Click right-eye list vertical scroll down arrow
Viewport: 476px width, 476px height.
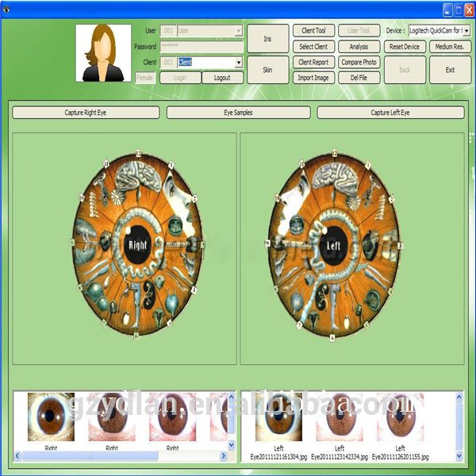coord(232,445)
